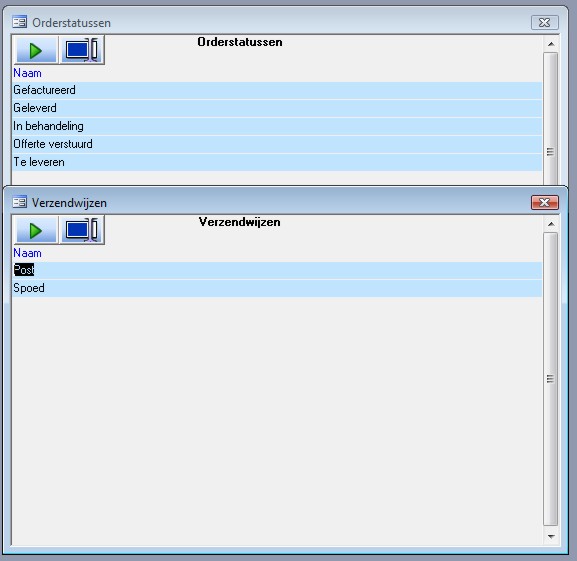Click blue screen icon in Verzendwijzen toolbar
The width and height of the screenshot is (577, 561).
click(x=82, y=231)
